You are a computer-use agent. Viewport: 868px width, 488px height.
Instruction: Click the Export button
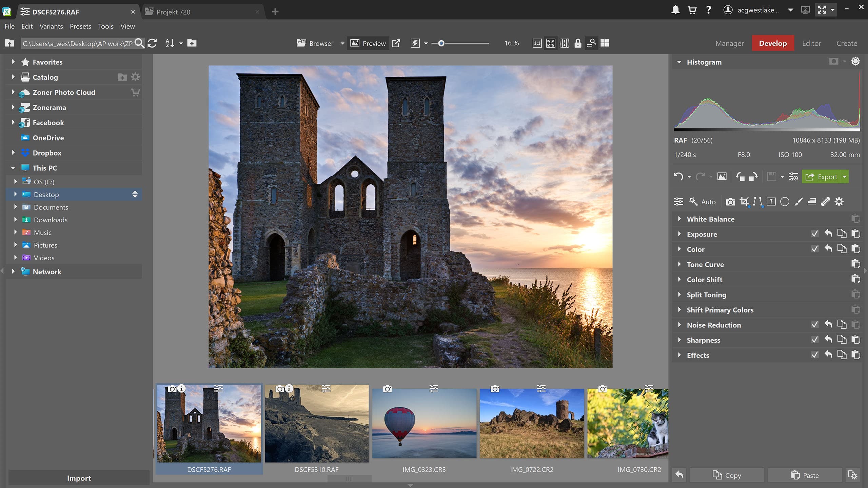[825, 176]
